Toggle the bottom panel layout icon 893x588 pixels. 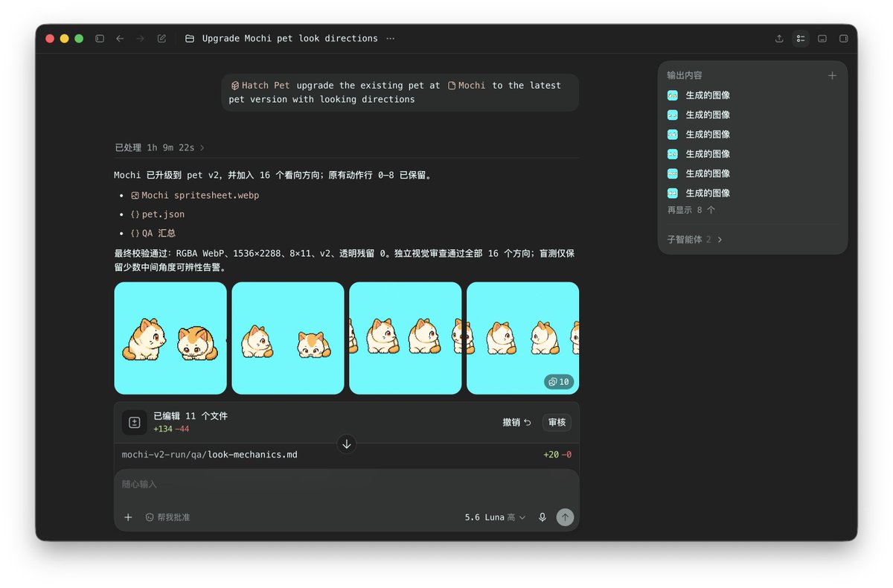pyautogui.click(x=822, y=39)
